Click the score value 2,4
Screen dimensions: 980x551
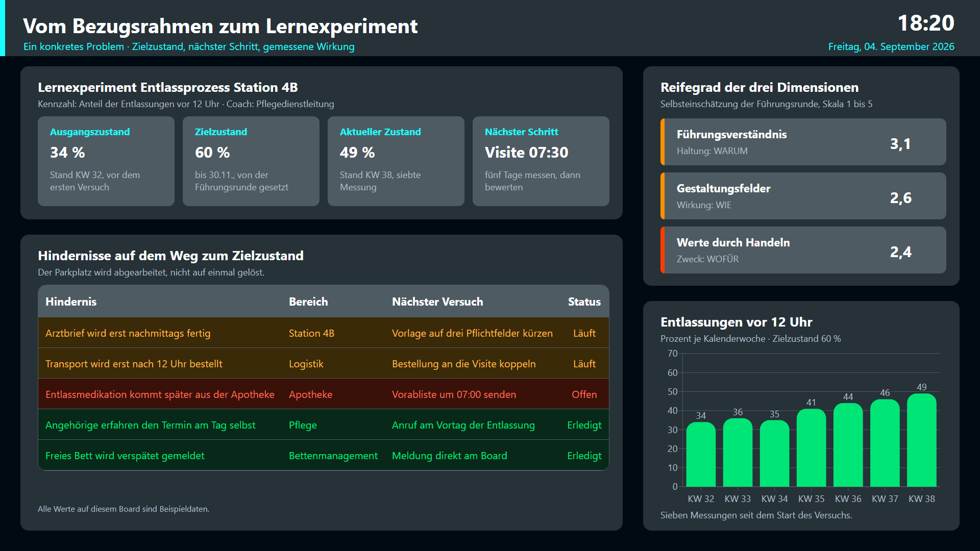click(x=900, y=252)
